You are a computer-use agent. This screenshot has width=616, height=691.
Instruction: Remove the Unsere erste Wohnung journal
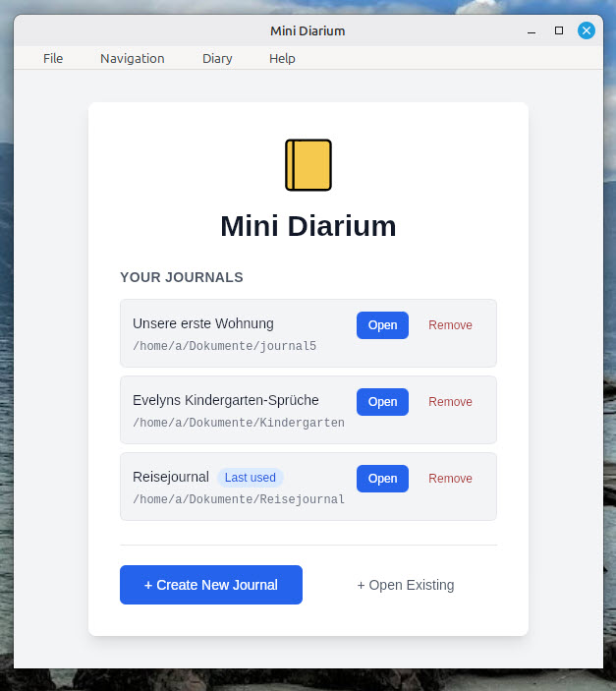pyautogui.click(x=450, y=325)
